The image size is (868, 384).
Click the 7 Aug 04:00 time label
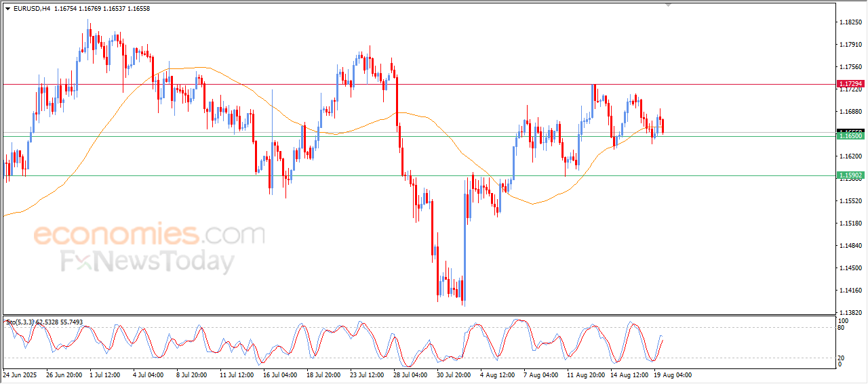point(542,375)
